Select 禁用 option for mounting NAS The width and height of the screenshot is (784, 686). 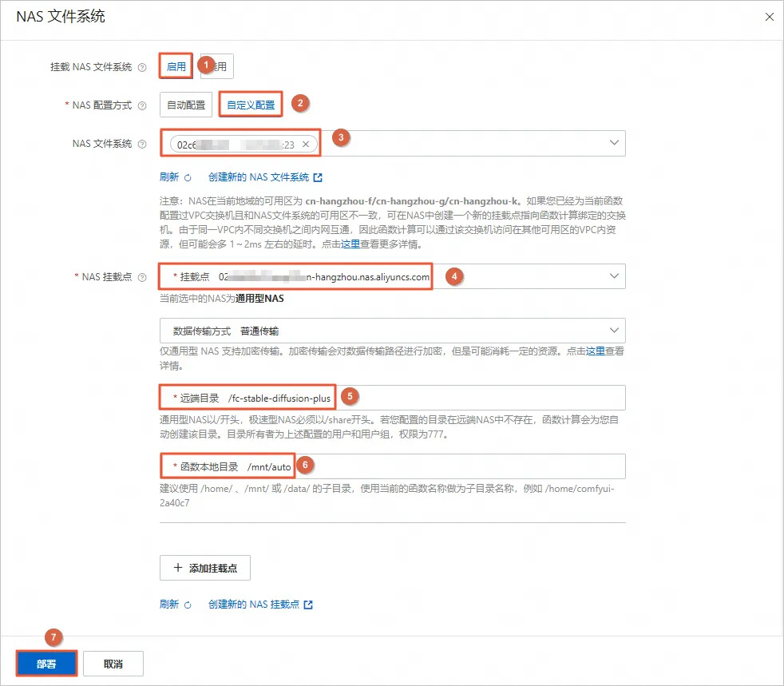point(217,66)
